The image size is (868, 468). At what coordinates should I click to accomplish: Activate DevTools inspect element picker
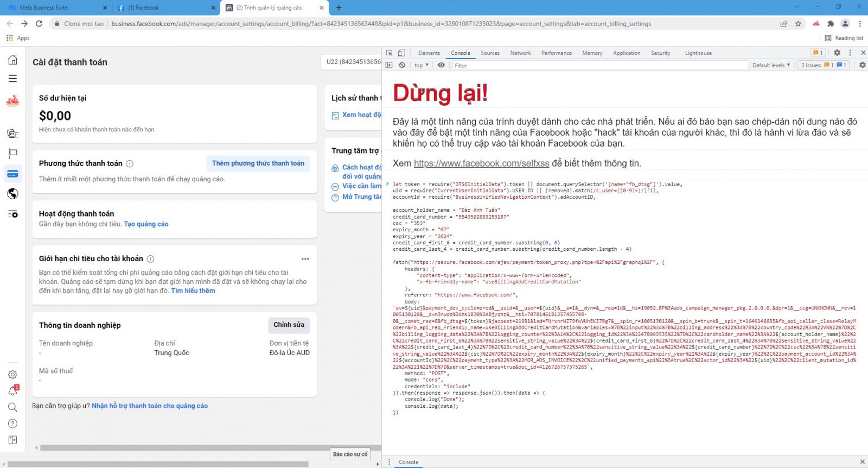pos(390,53)
